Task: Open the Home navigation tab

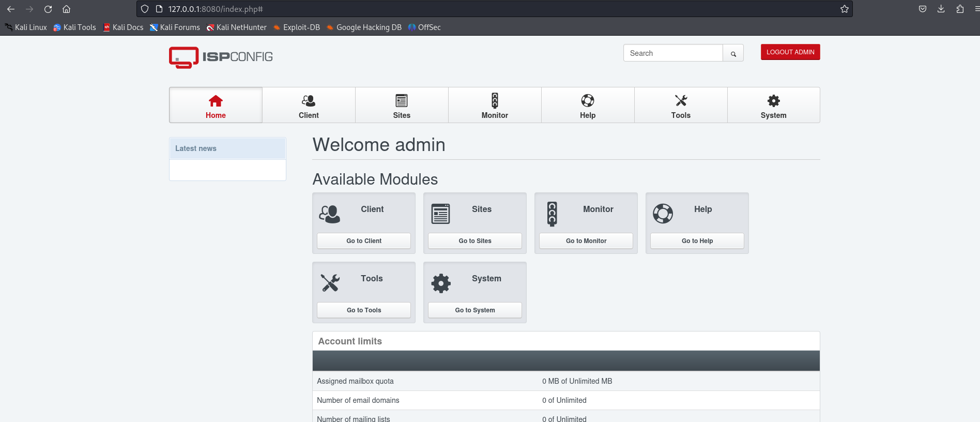Action: coord(216,106)
